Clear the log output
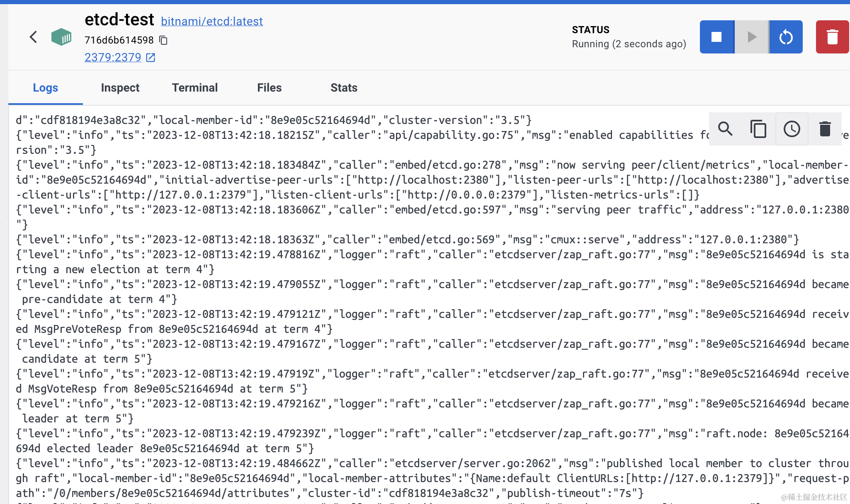Viewport: 850px width, 504px height. coord(825,129)
